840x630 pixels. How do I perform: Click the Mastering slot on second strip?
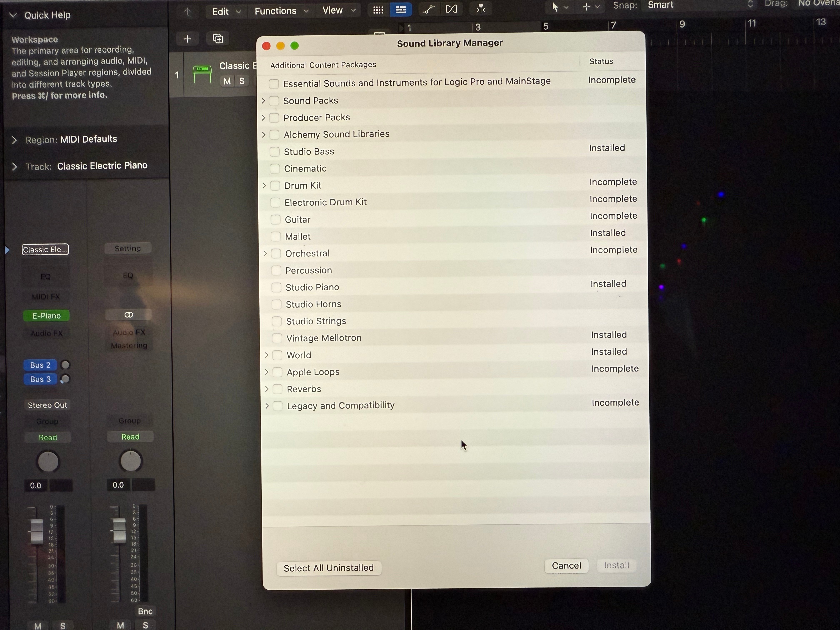[129, 346]
